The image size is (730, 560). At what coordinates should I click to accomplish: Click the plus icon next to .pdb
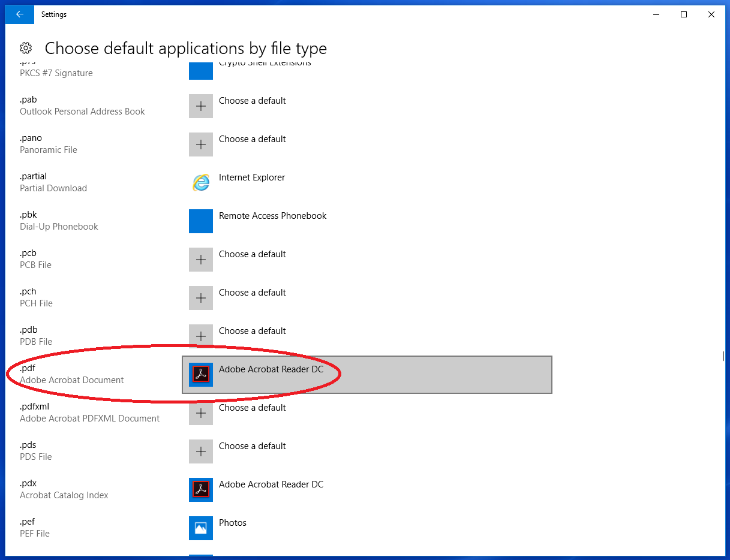pyautogui.click(x=201, y=336)
